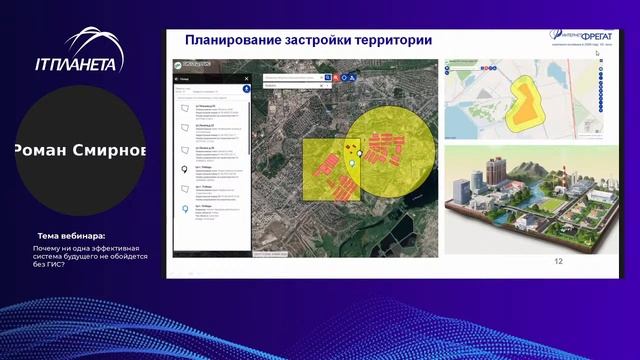Click the back arrow in the search panel header
Screen dimensions: 640x360
(176, 79)
